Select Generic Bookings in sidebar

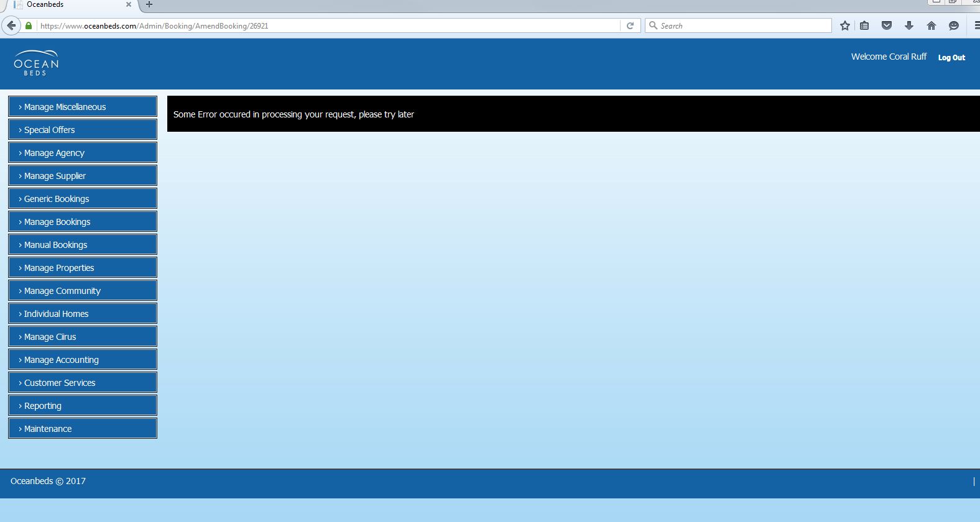pos(83,198)
